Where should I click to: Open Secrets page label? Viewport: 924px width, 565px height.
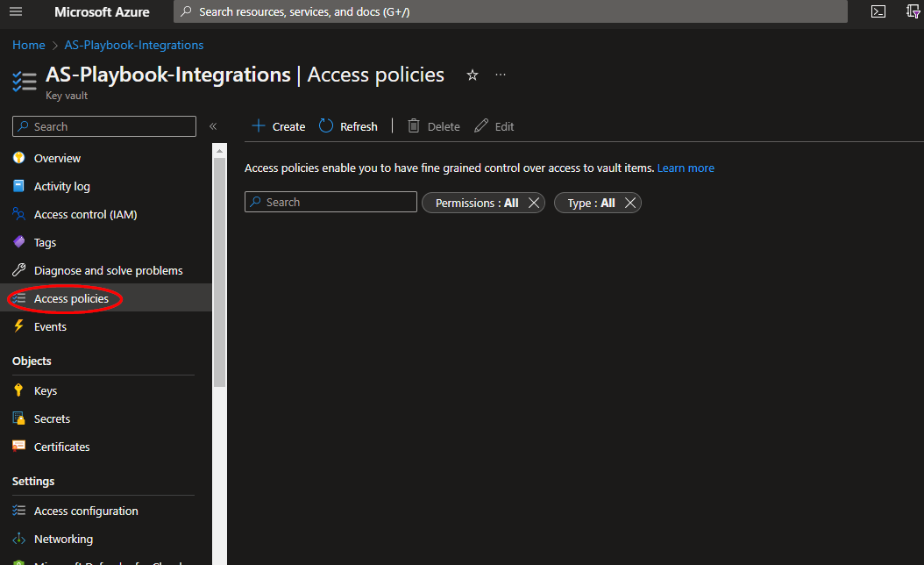pos(52,418)
